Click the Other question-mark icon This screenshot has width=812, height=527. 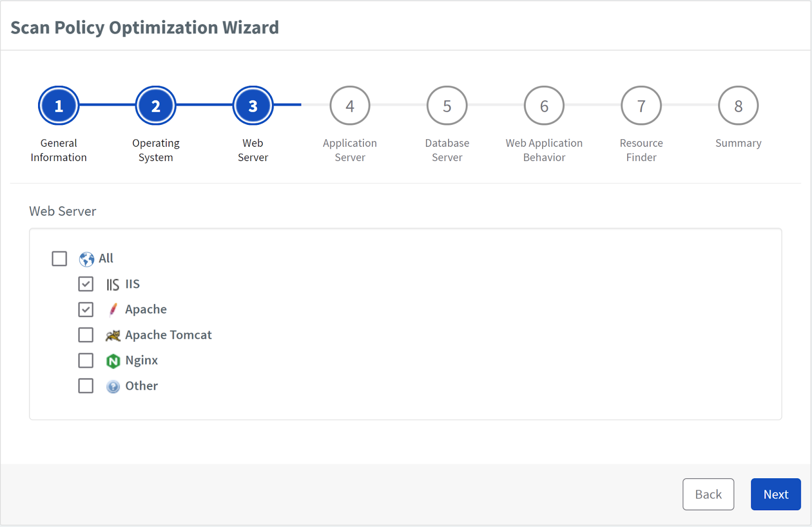tap(113, 386)
